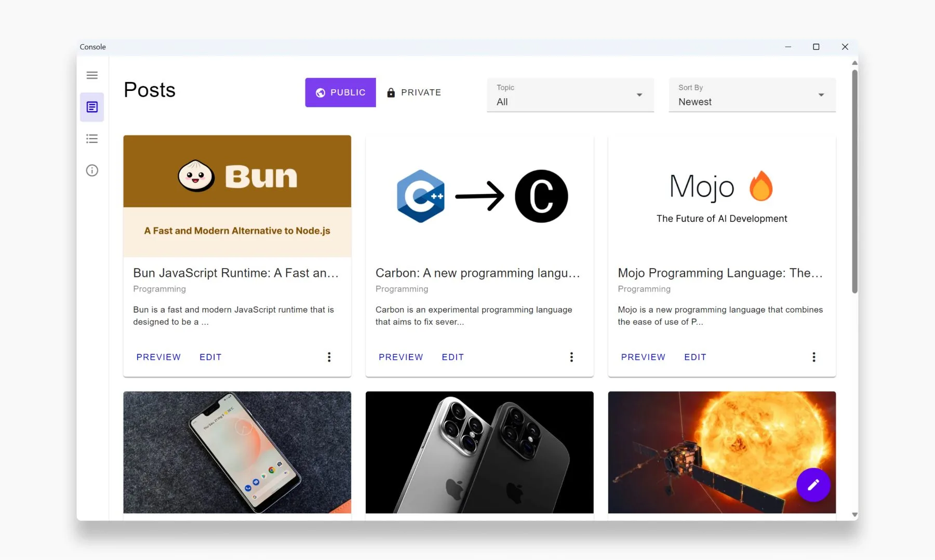Click the Bun banner thumbnail

237,196
